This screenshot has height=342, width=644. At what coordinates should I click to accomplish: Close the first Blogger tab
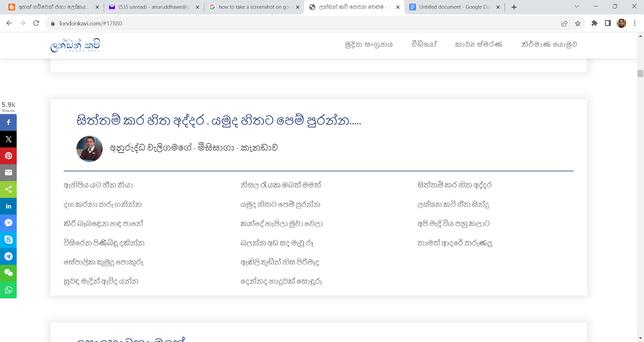coord(97,7)
